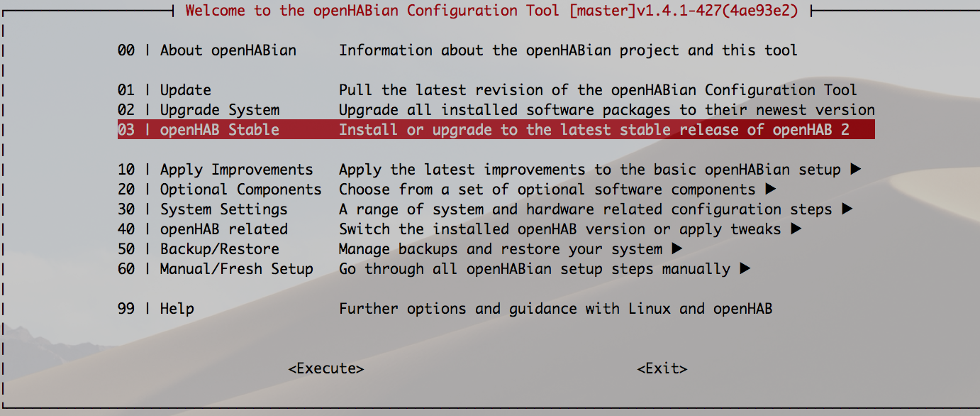
Task: Click the arrow after hardware related configuration steps
Action: pos(847,209)
